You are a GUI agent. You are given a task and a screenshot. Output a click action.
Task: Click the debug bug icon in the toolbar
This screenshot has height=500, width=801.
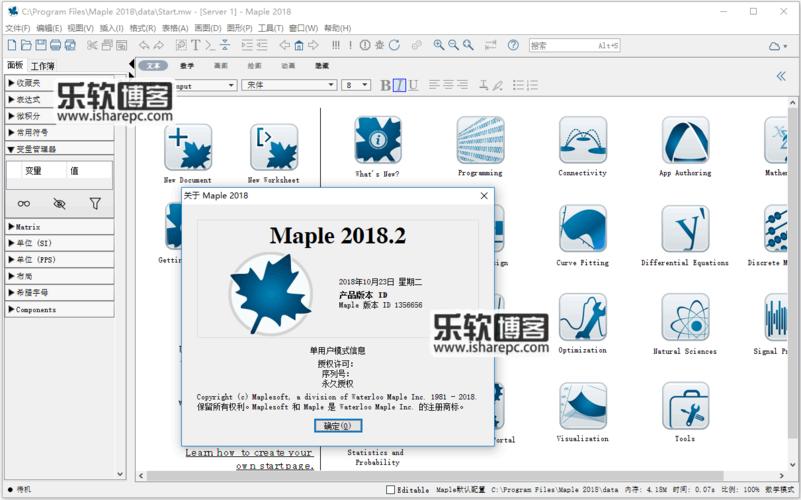pos(380,45)
